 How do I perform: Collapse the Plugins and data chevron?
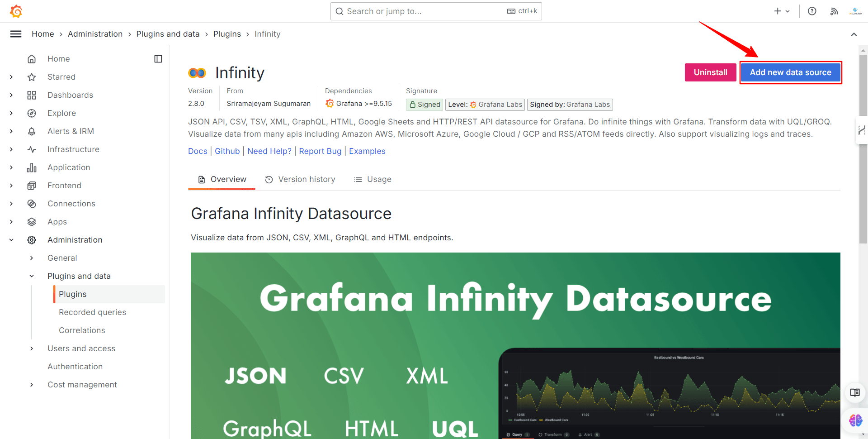pos(32,276)
